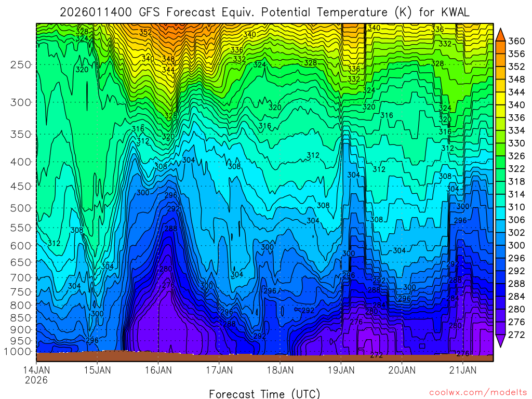This screenshot has height=399, width=532.
Task: Pick the legend swatch between 352 and 356
Action: 500,60
